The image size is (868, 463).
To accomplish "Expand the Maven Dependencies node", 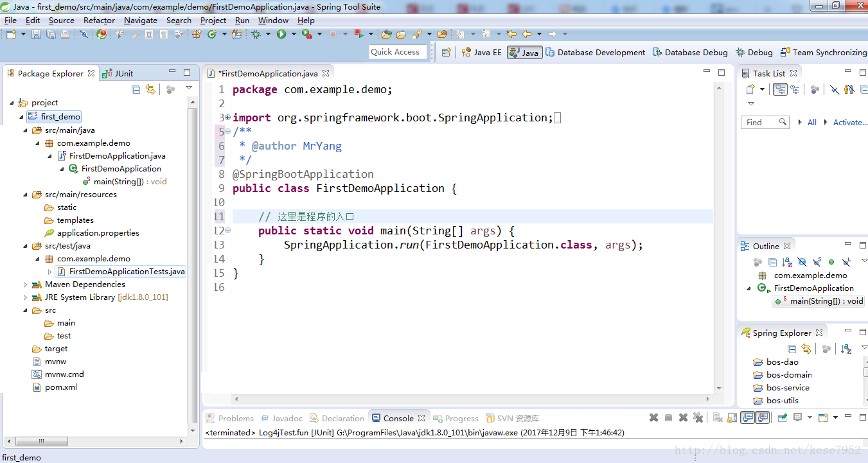I will (26, 284).
